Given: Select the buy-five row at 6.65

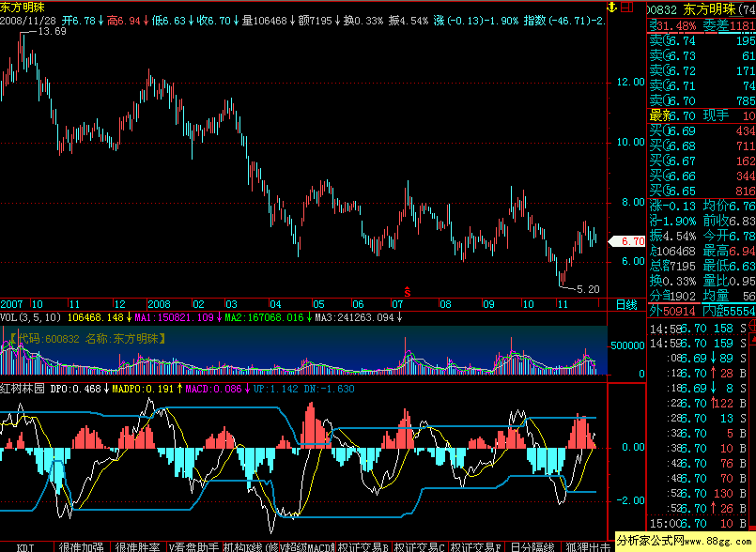Looking at the screenshot, I should click(702, 191).
